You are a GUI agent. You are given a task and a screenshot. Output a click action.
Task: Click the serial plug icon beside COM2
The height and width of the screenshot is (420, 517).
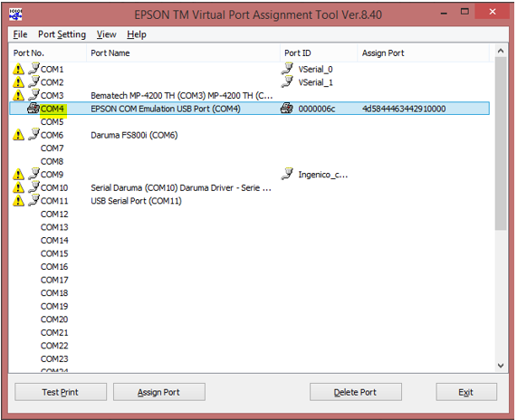pos(34,81)
